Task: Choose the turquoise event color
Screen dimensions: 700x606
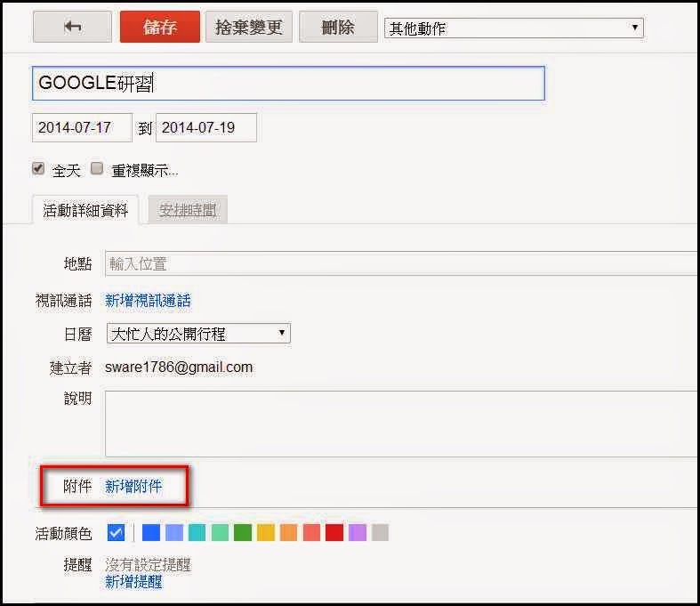Action: coord(197,533)
